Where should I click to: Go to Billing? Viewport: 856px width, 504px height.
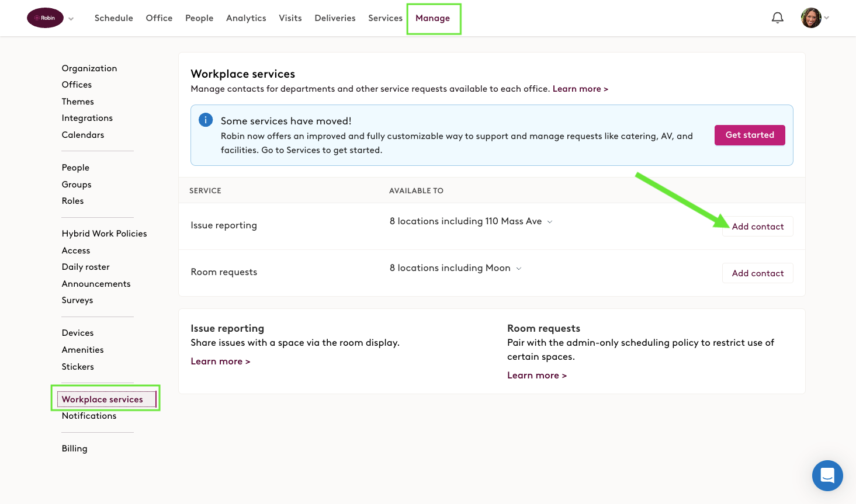coord(74,449)
